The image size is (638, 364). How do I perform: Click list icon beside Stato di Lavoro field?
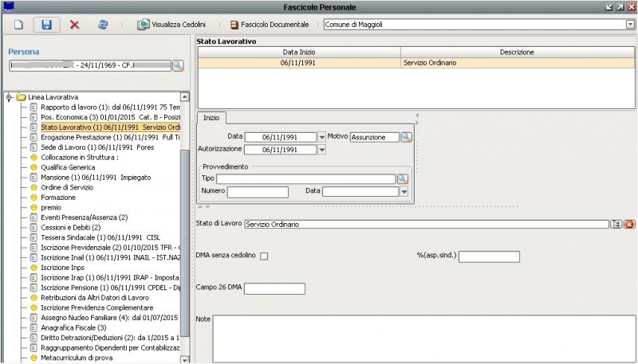[616, 225]
